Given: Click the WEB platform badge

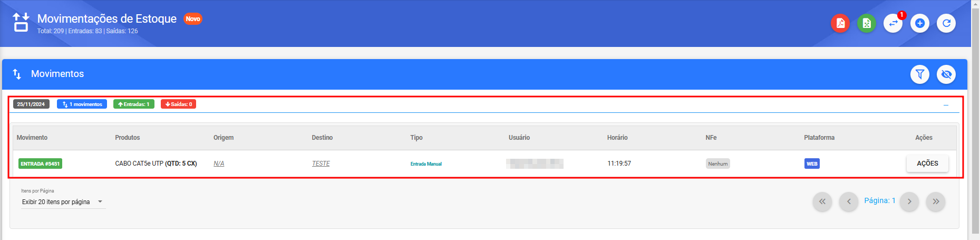Looking at the screenshot, I should (812, 164).
